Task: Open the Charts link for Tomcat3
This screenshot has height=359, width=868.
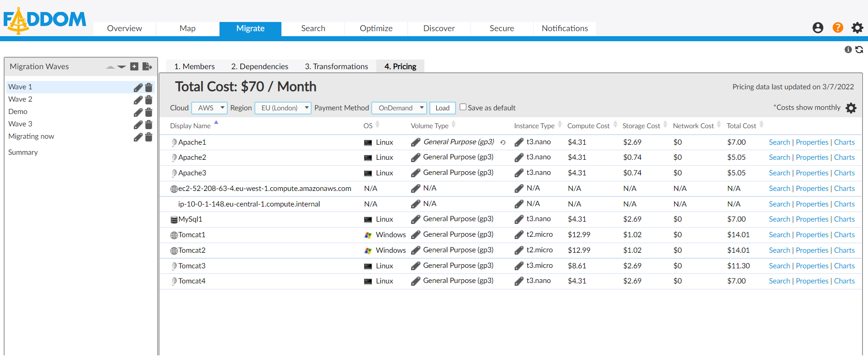Action: pos(844,266)
